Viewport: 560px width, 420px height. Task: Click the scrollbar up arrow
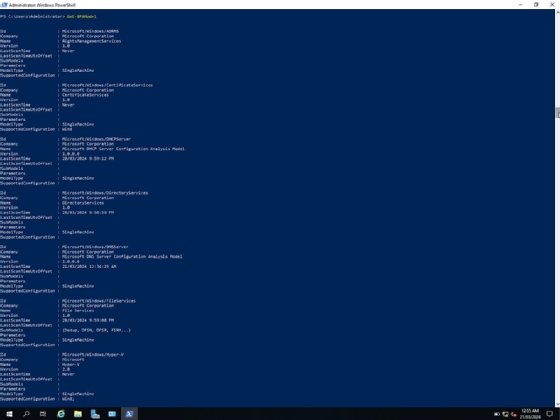[x=558, y=12]
